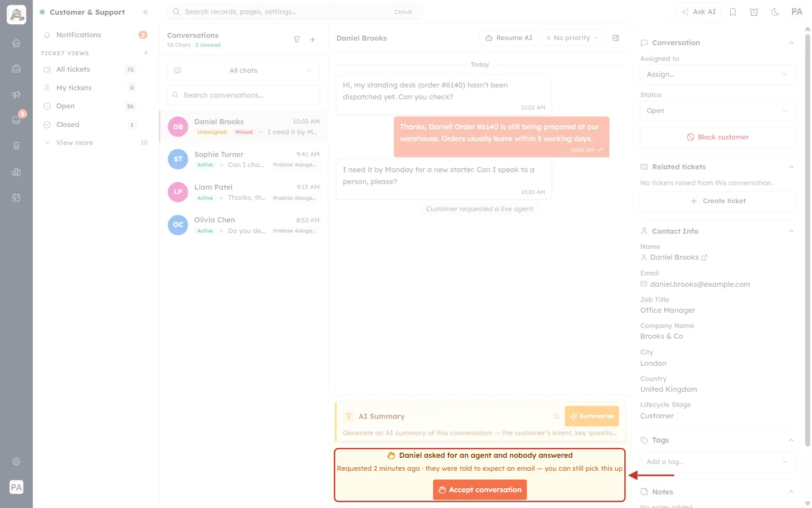The image size is (812, 508).
Task: Toggle dark mode moon icon
Action: [x=775, y=12]
